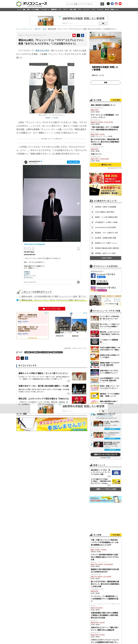The height and width of the screenshot is (644, 138).
Task: Click the #チェンソーマン hashtag in Instagram caption
Action: pyautogui.click(x=30, y=276)
